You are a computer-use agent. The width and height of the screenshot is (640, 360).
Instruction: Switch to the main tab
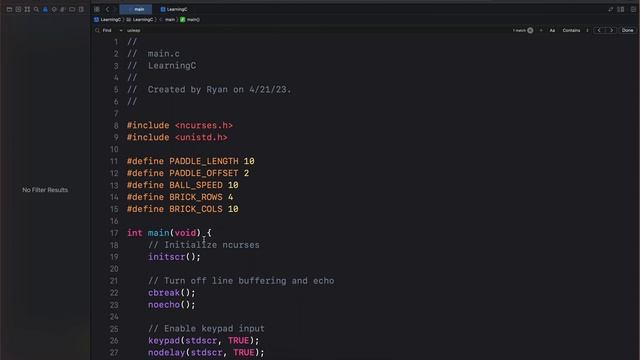click(136, 9)
